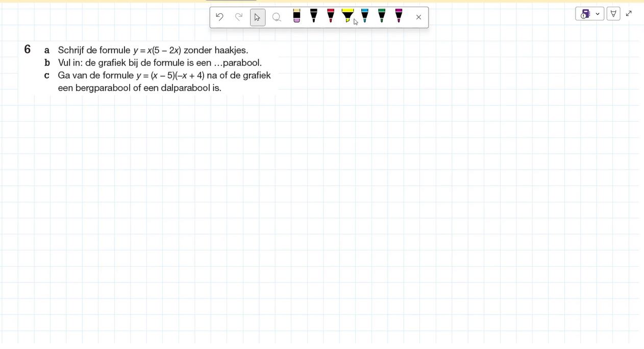Select the green pen
Screen dimensions: 644x349
pos(382,16)
